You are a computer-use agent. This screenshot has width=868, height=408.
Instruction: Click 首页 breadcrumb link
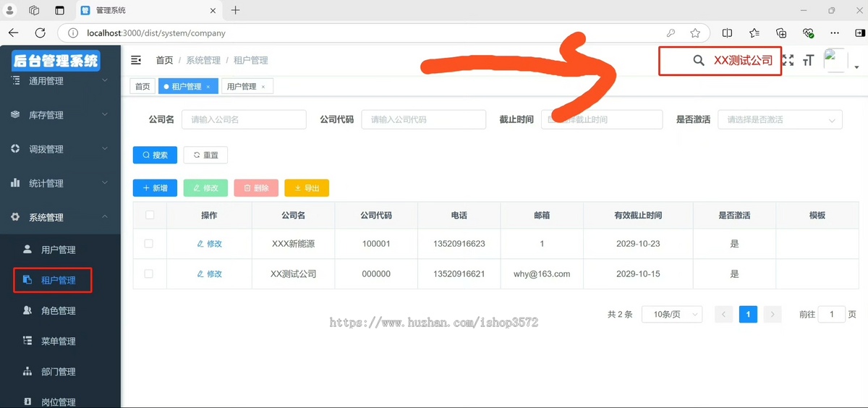pos(164,60)
